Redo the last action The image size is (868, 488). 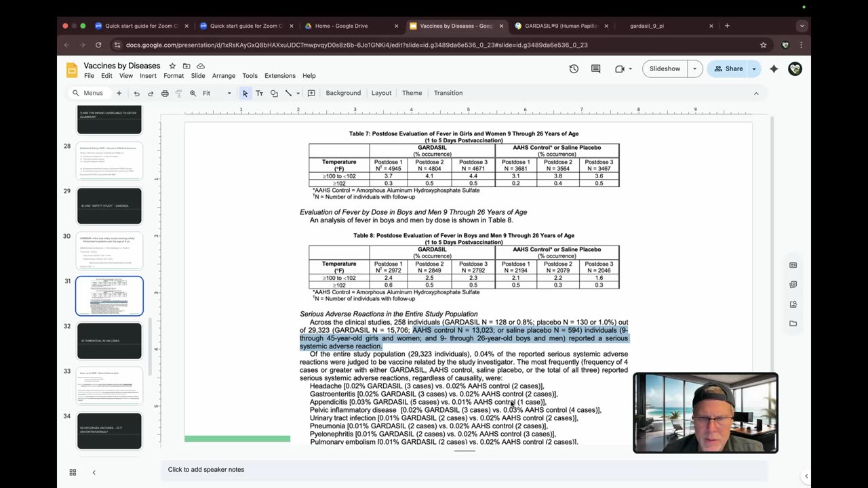pos(151,93)
